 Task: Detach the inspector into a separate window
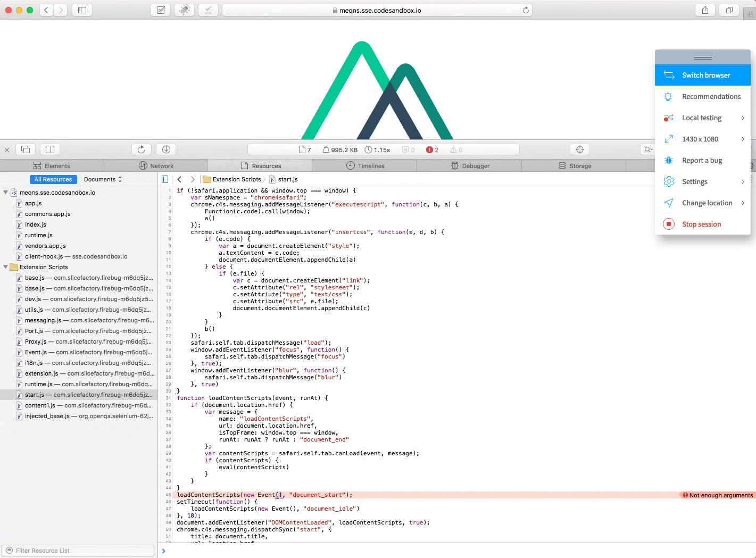(26, 149)
